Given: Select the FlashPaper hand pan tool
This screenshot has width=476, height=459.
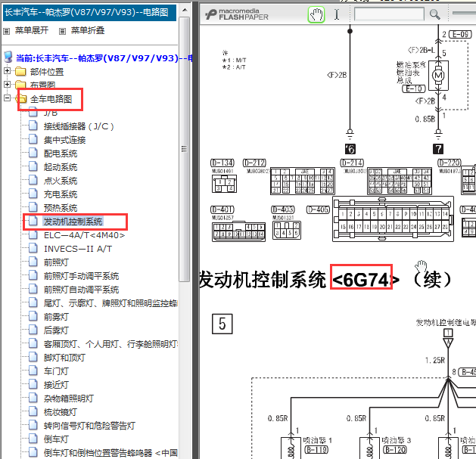Looking at the screenshot, I should coord(316,14).
